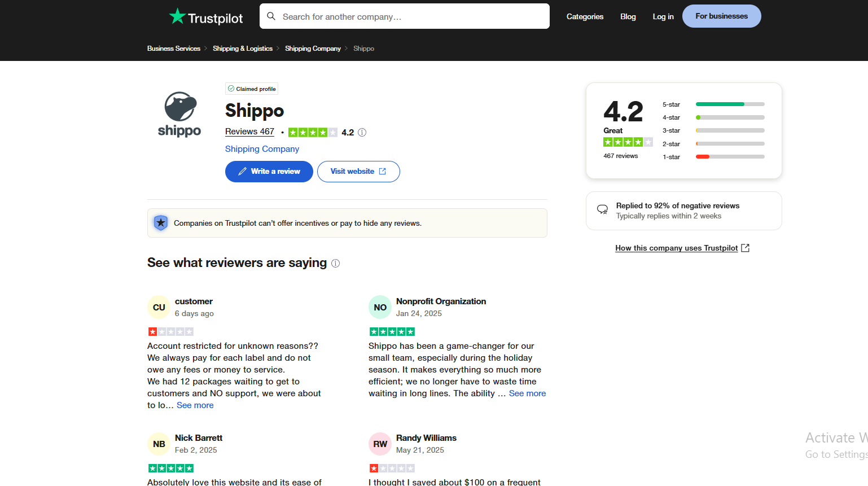
Task: Click the info icon beside 4.2 rating
Action: pos(362,133)
